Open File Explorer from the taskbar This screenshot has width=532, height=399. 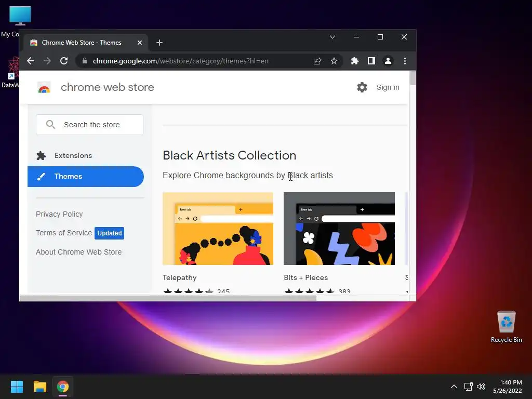(x=39, y=387)
